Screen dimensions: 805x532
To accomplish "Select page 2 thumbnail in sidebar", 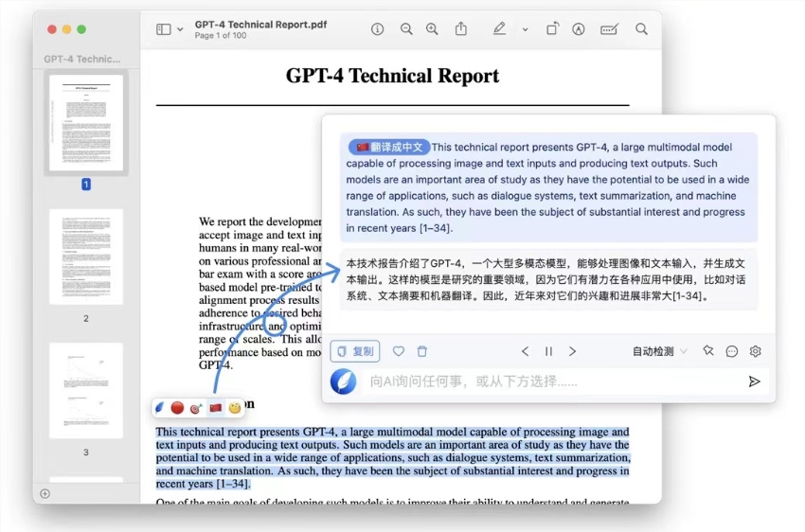I will click(x=86, y=257).
